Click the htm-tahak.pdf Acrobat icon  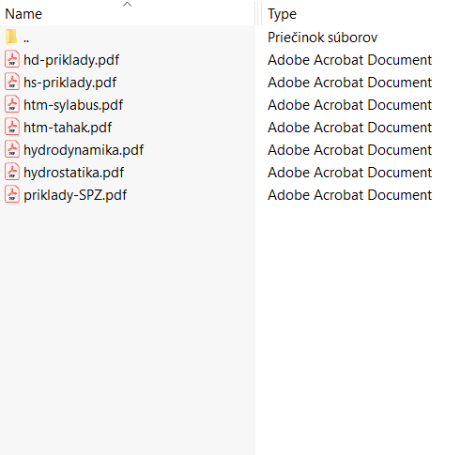point(12,127)
